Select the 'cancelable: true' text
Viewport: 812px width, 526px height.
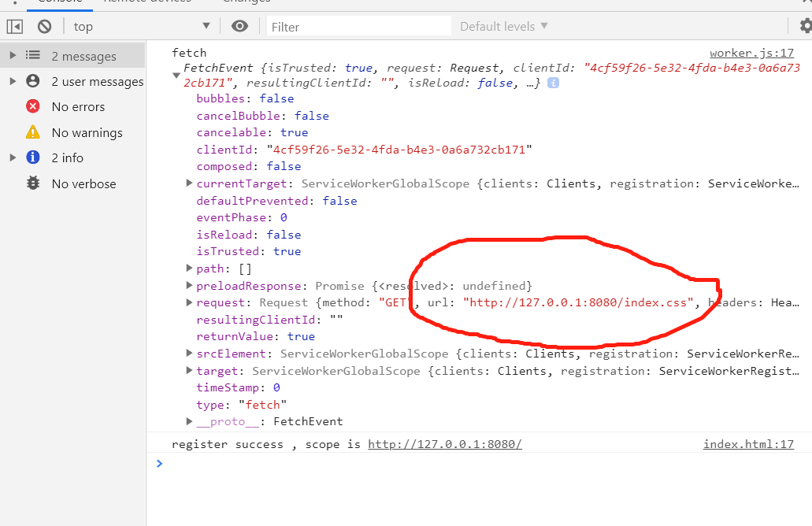[252, 132]
